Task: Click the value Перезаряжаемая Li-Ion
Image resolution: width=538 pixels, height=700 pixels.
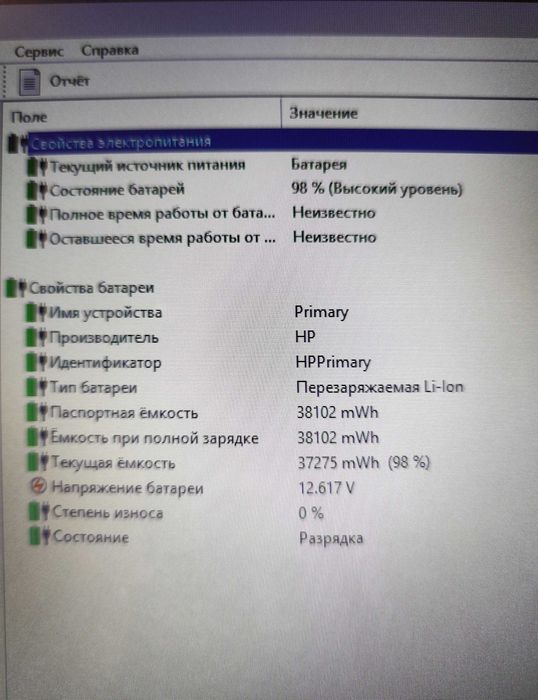Action: click(380, 387)
